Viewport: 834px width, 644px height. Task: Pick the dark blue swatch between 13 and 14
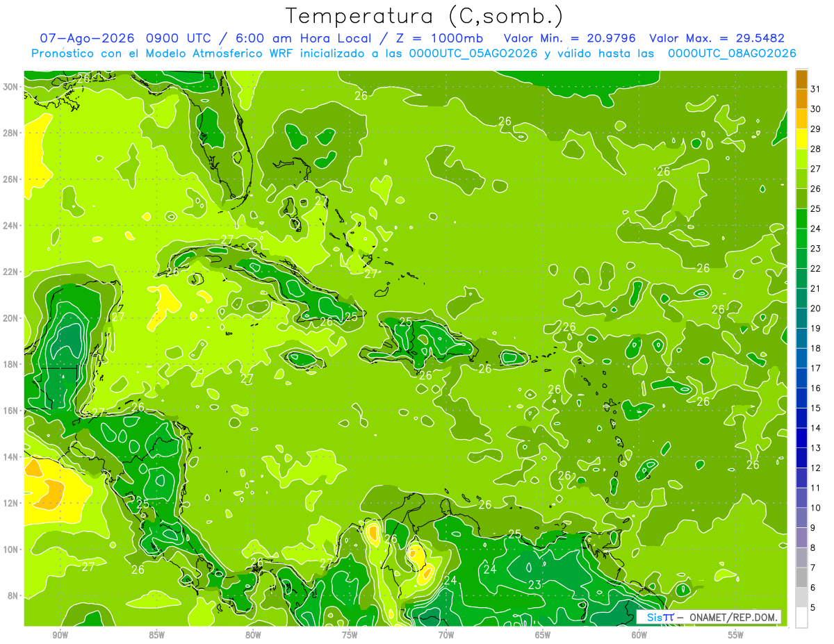[801, 438]
